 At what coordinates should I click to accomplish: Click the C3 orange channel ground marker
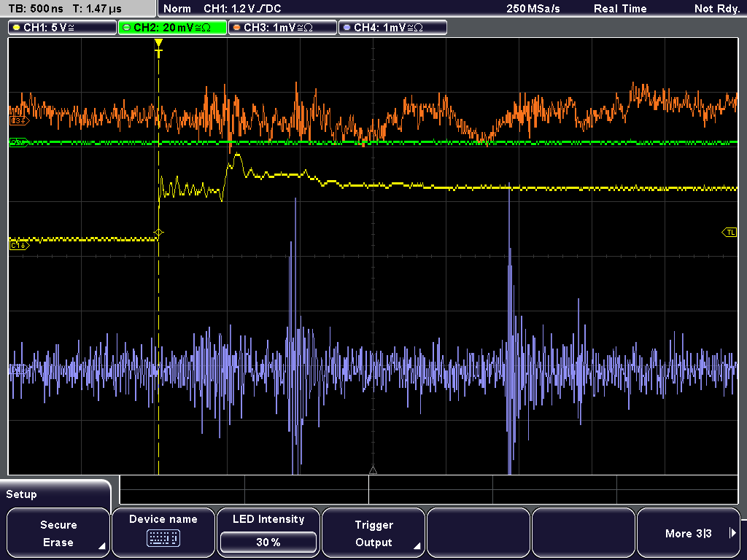[19, 121]
